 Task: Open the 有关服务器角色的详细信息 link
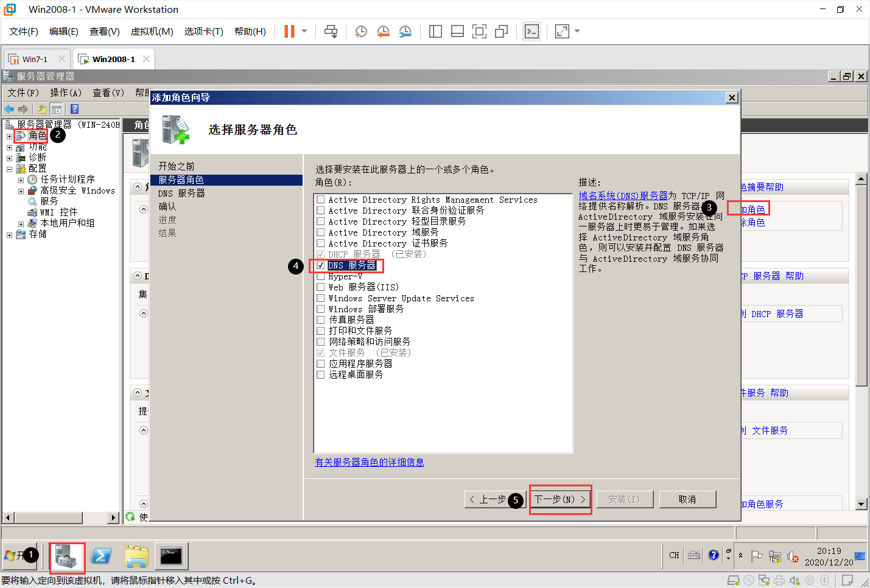370,462
